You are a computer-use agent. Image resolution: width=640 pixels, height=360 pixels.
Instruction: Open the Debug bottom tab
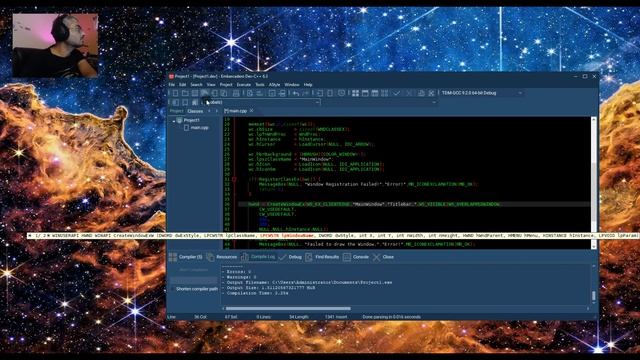tap(290, 257)
